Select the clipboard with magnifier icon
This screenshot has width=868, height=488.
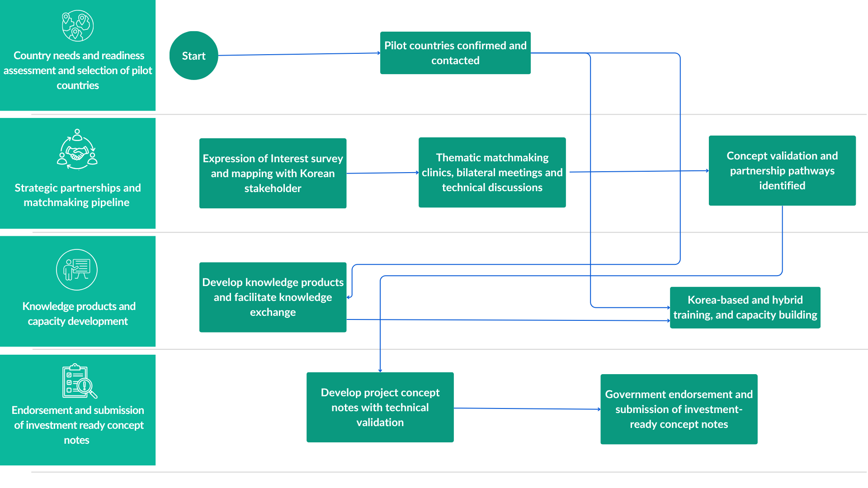[80, 381]
